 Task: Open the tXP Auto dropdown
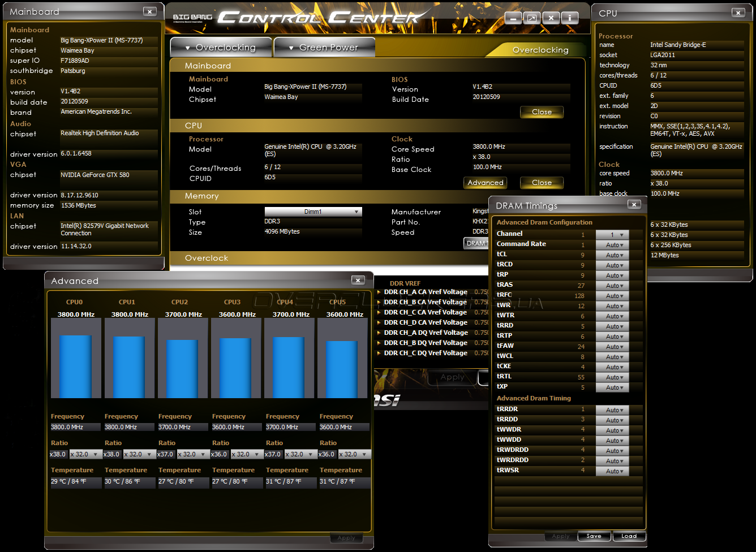612,387
